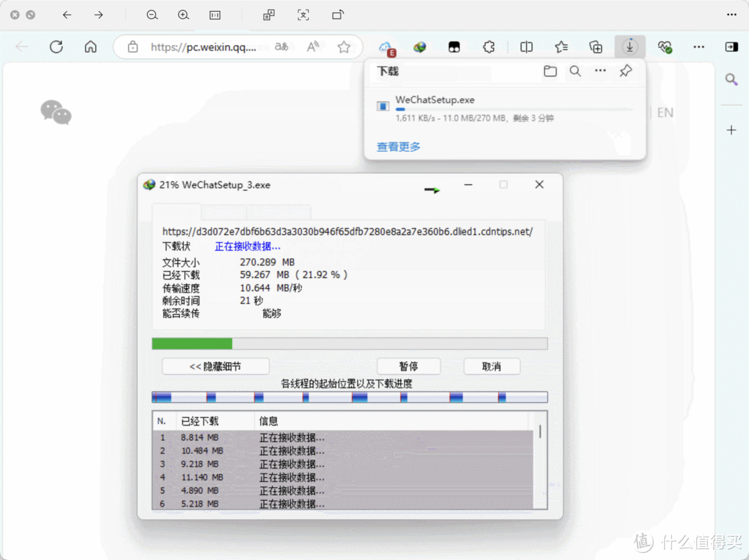This screenshot has height=560, width=749.
Task: Click the 隐藏细节 button in IDM dialog
Action: (216, 366)
